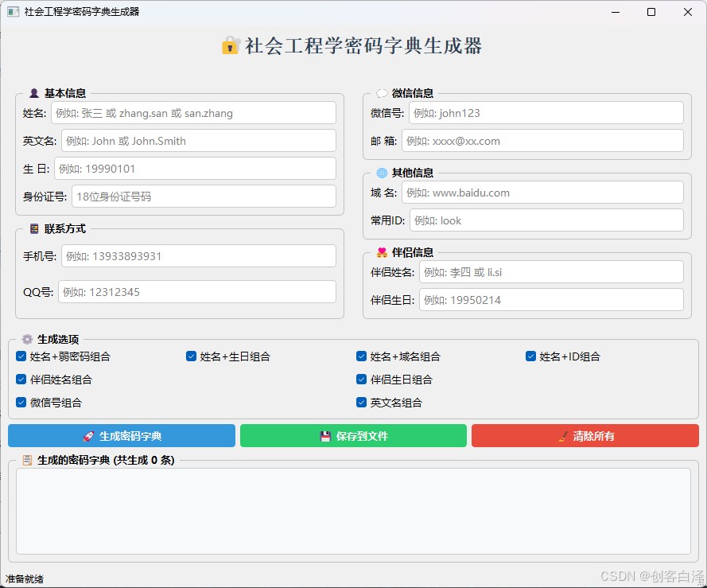
Task: Click the 准备就绪 status bar text
Action: coord(25,579)
